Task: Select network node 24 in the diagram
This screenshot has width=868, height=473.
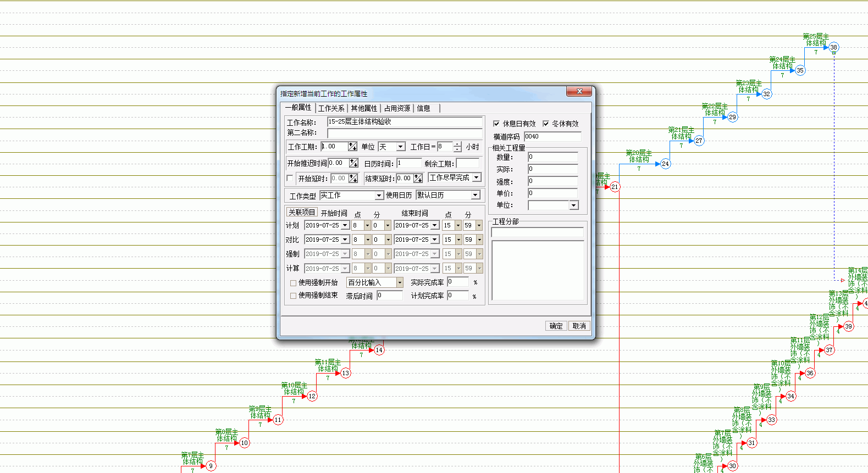Action: [x=665, y=164]
